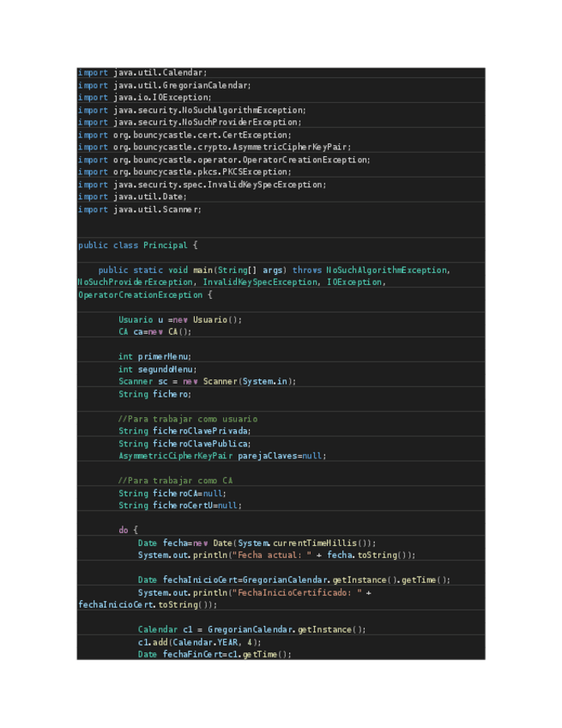Click the c1.add(Calendar.YEAR, 4) line
Screen dimensions: 562x728
(x=199, y=642)
